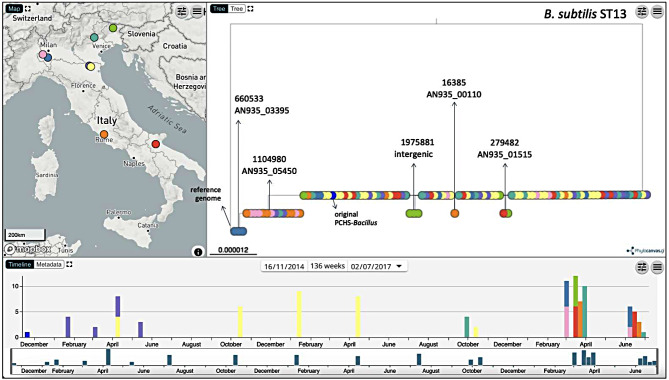
Task: Open the tree panel hamburger menu
Action: click(x=657, y=12)
